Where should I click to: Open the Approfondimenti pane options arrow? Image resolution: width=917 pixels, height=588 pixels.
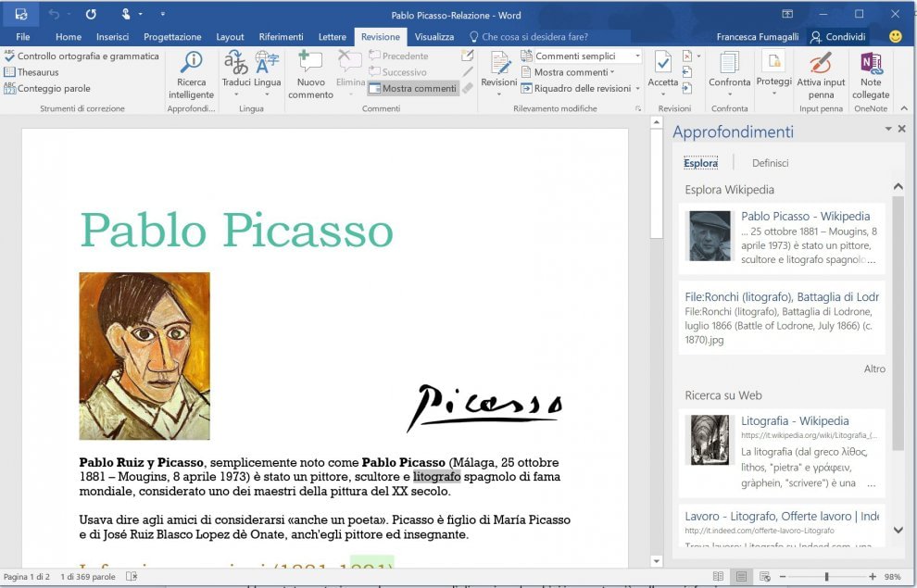888,129
